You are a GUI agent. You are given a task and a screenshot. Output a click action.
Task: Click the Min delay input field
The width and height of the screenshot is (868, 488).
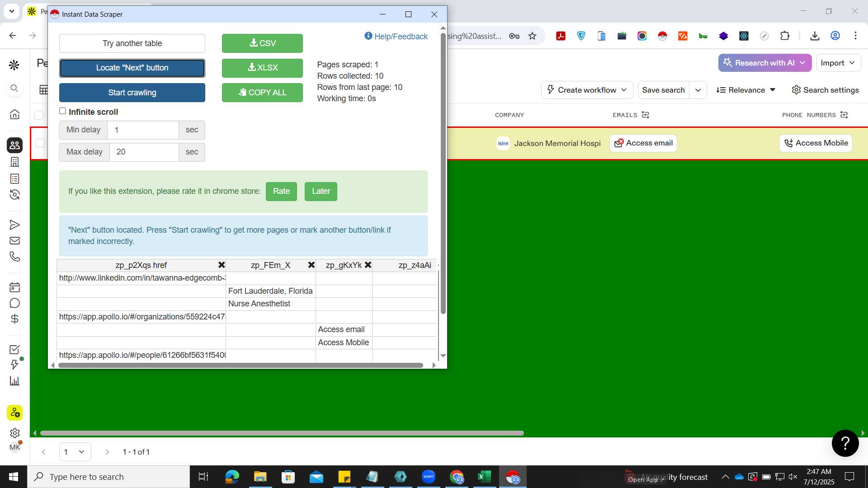[x=143, y=130]
